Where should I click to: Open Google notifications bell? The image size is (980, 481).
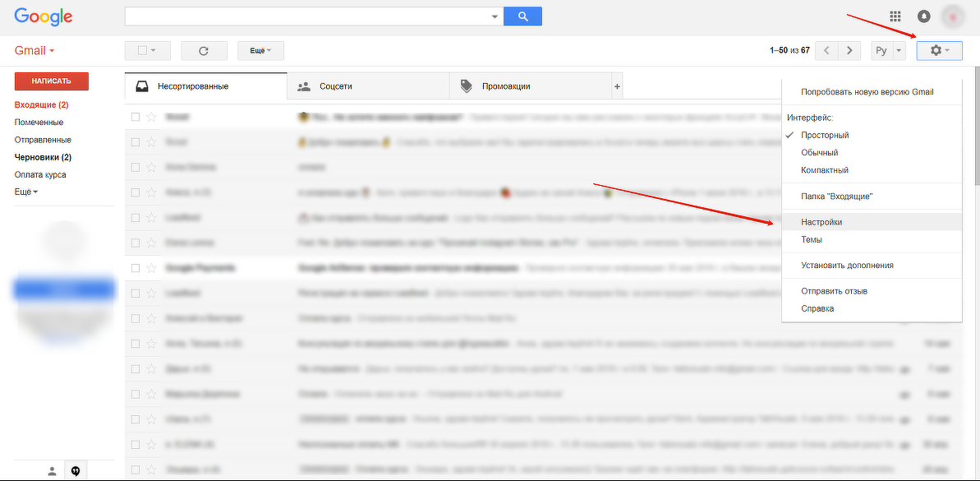pyautogui.click(x=923, y=16)
